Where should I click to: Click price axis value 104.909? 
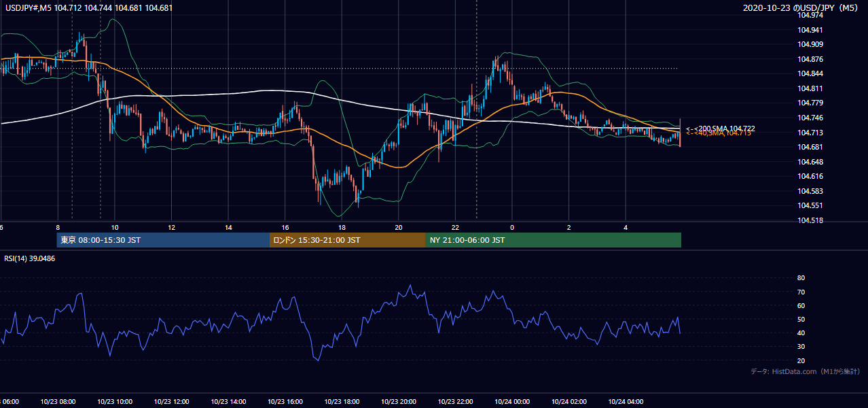coord(809,45)
